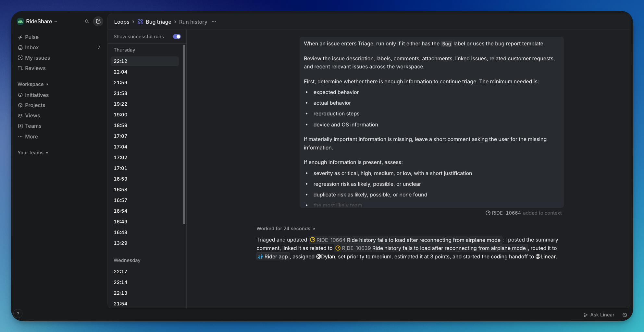The width and height of the screenshot is (644, 332).
Task: Click the Projects cube icon
Action: click(20, 105)
